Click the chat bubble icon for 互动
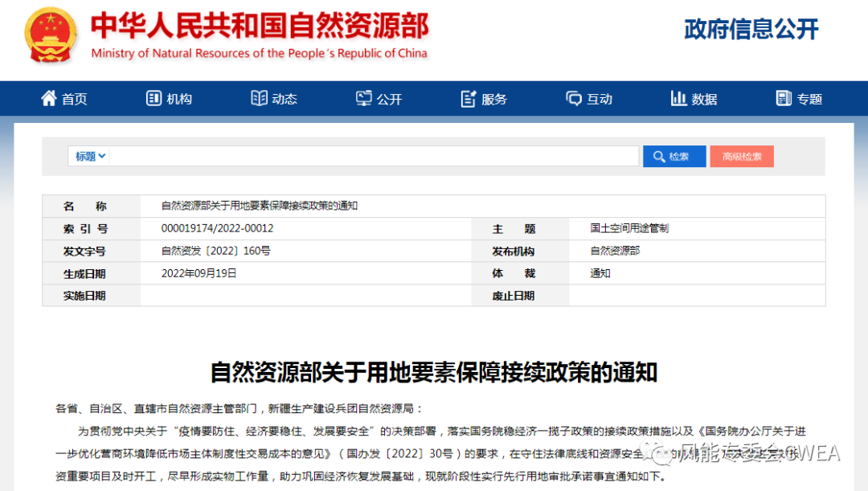868x491 pixels. 574,98
